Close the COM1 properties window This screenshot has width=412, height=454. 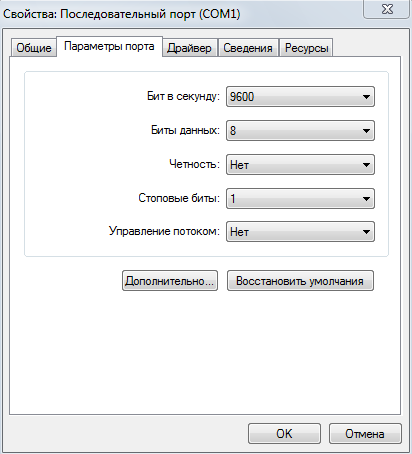(x=387, y=9)
